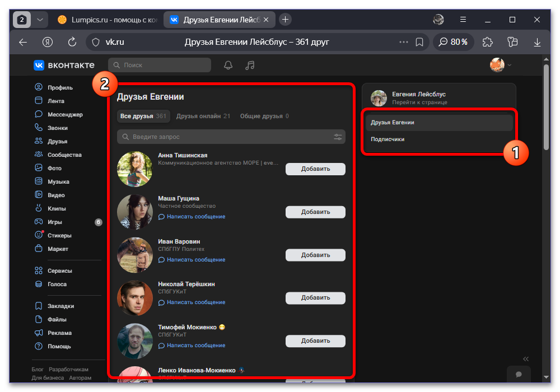The height and width of the screenshot is (392, 560).
Task: Open friend search filter sliders icon
Action: [x=338, y=137]
